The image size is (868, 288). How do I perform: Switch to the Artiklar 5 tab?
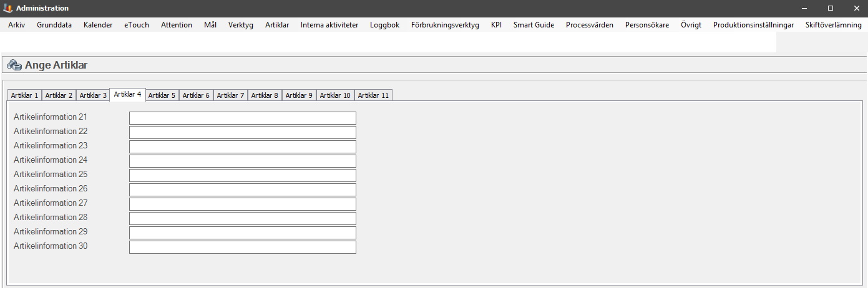pyautogui.click(x=162, y=95)
